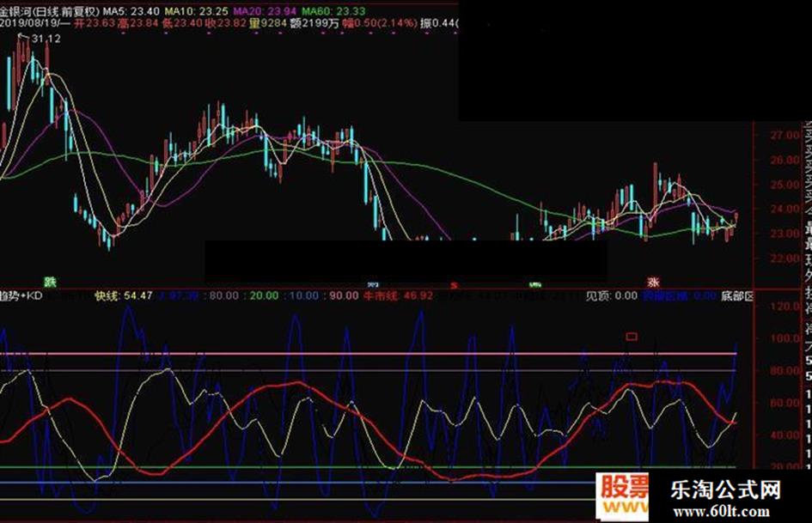Click the 100.0 indicator axis label
812x523 pixels.
(x=785, y=338)
